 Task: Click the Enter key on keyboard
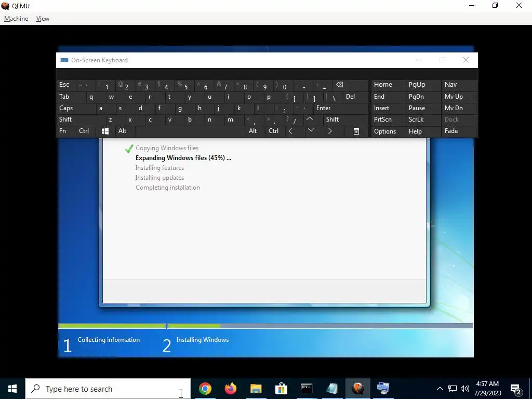point(341,108)
